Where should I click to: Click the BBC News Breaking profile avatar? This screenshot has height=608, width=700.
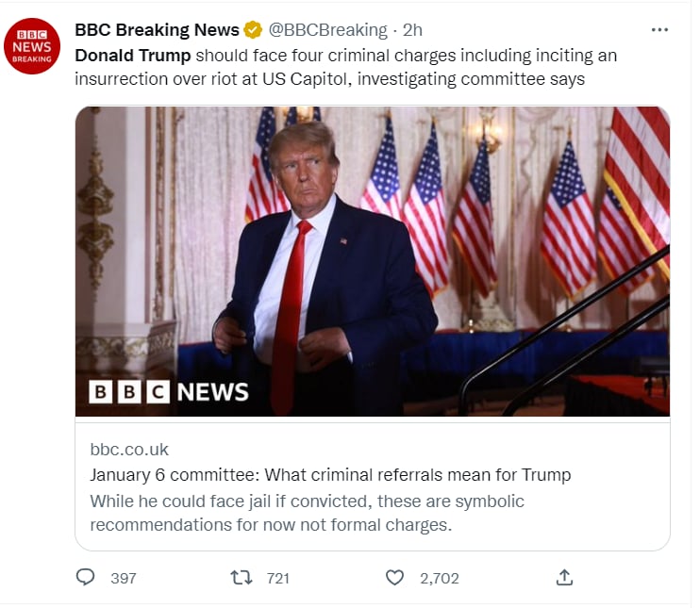tap(32, 46)
